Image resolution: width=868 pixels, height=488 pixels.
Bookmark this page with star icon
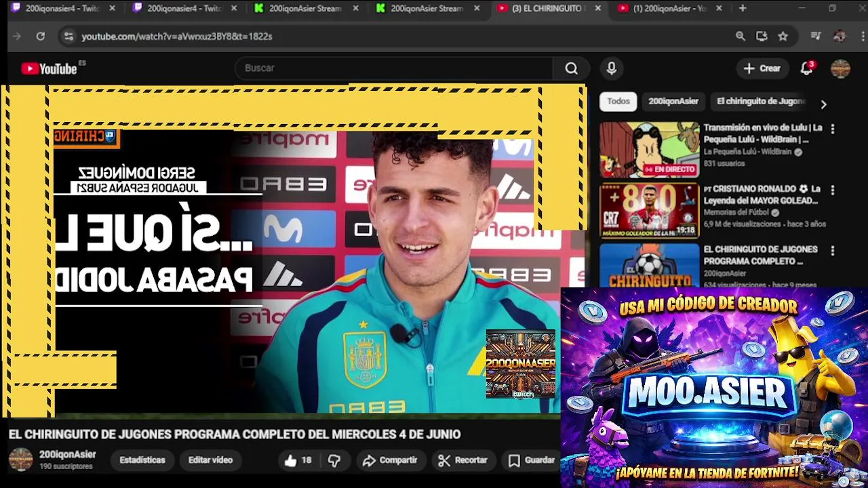[783, 37]
